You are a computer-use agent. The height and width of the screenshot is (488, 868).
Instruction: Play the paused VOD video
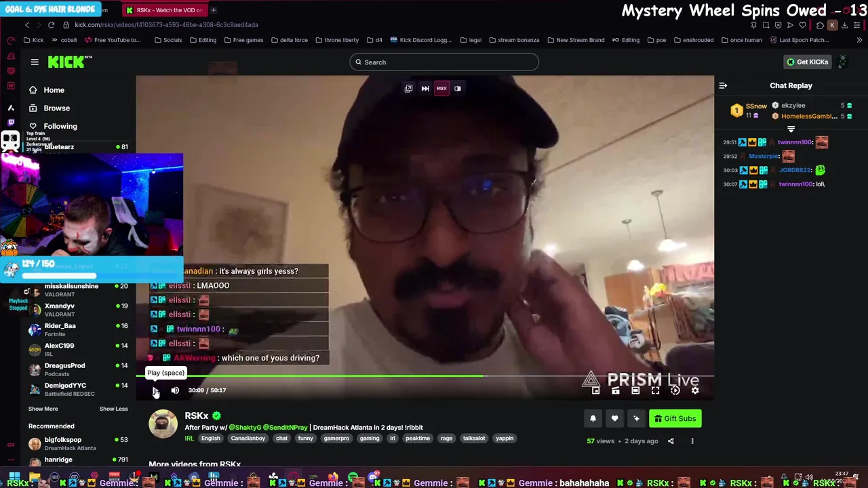(x=155, y=390)
